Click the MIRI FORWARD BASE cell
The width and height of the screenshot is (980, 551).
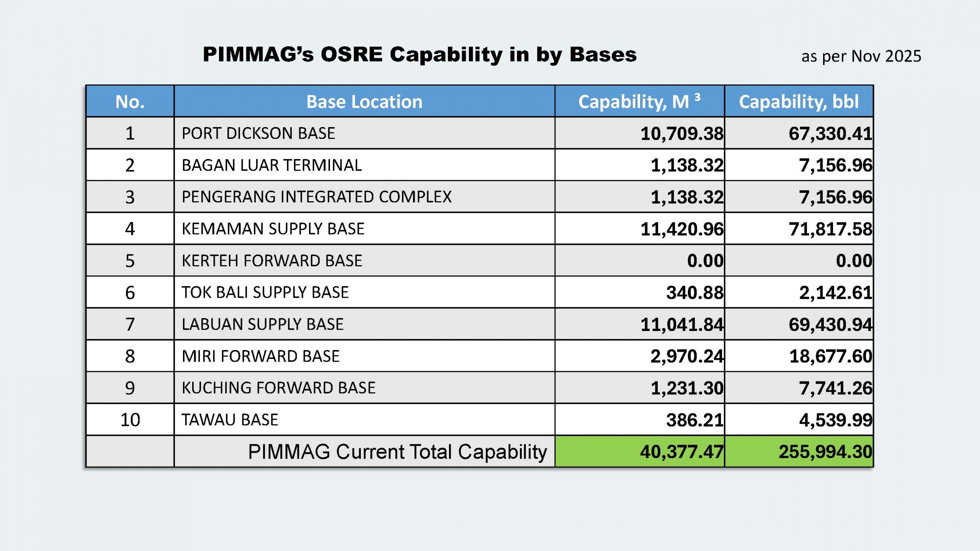click(260, 356)
